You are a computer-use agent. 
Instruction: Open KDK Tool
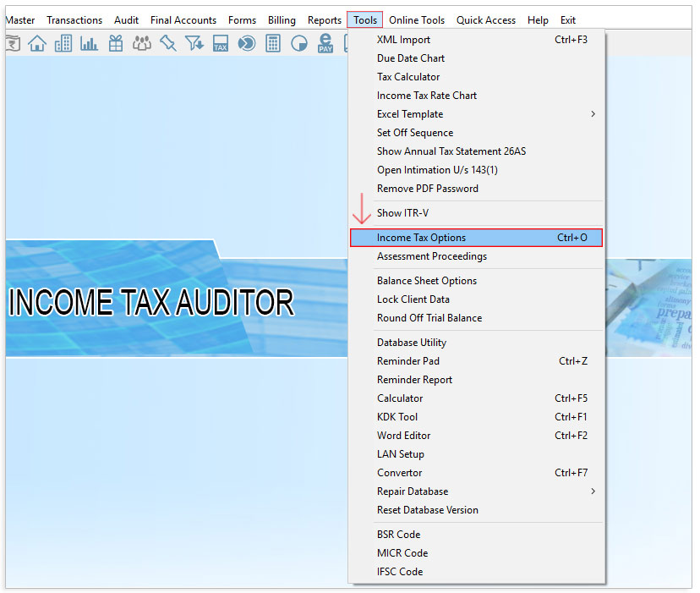tap(476, 417)
